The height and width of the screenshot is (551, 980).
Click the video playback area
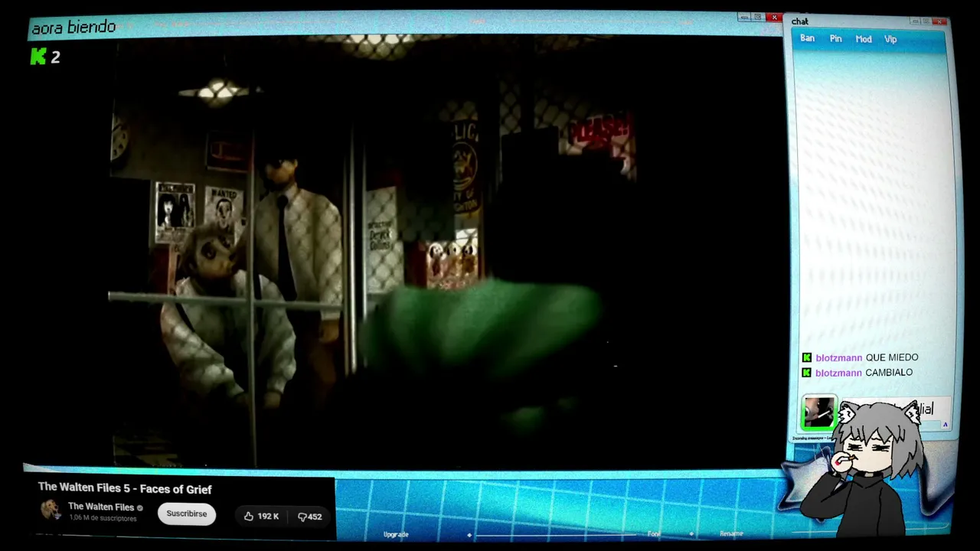[406, 251]
